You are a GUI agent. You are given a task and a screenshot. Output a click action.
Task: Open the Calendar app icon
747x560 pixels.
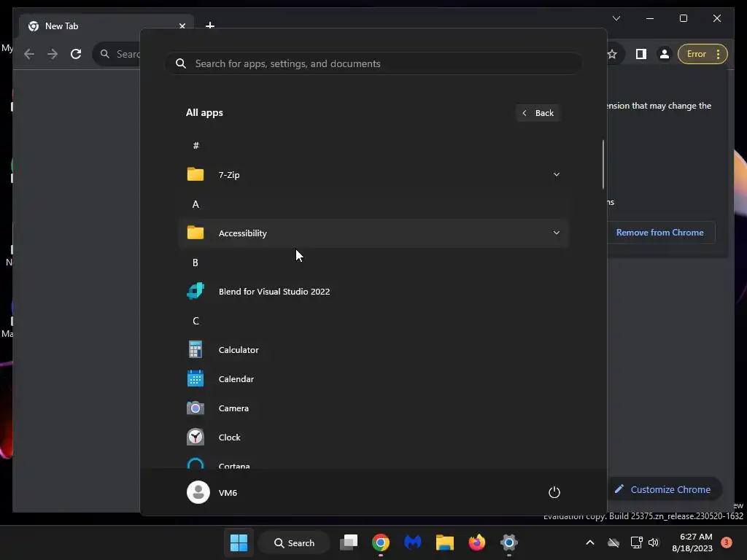click(196, 378)
